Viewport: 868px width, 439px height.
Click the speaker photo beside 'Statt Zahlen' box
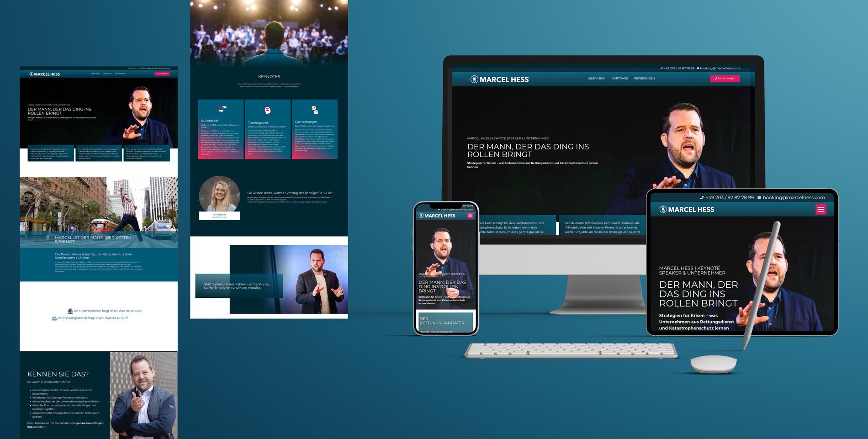point(315,280)
